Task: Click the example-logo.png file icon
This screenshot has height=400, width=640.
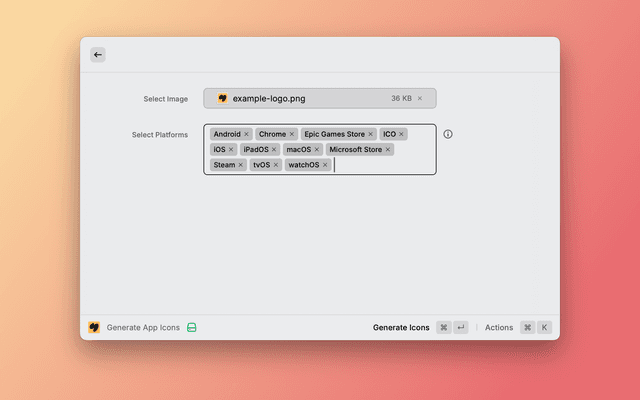Action: (223, 99)
